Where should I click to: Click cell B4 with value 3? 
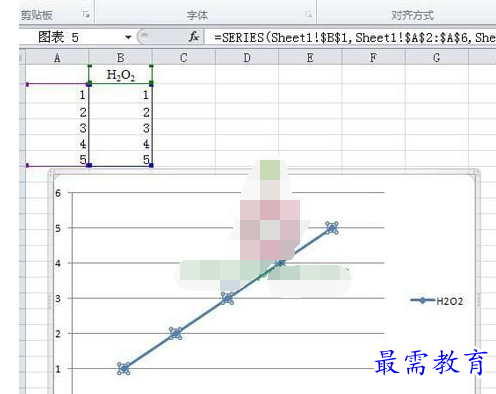[121, 128]
